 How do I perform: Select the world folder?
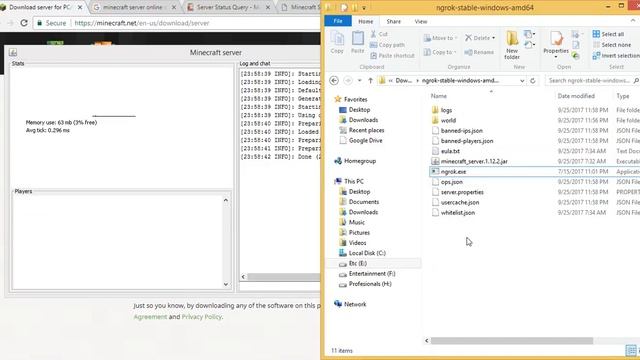[x=448, y=120]
